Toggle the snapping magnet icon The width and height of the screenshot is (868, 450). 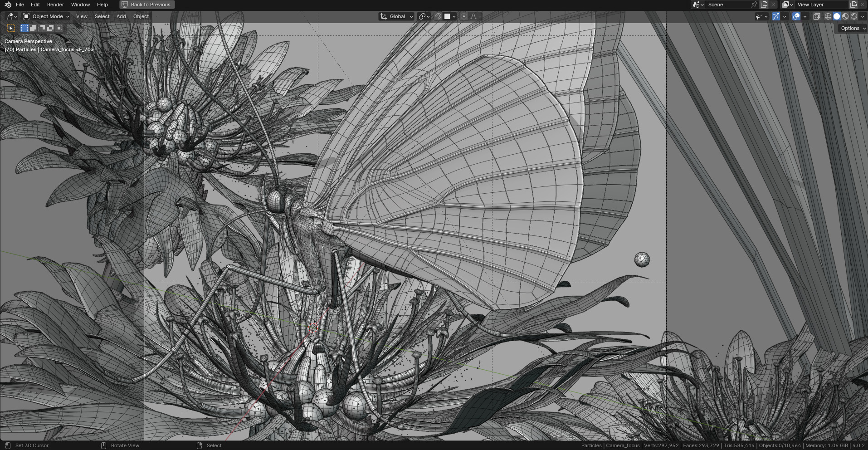pyautogui.click(x=438, y=16)
